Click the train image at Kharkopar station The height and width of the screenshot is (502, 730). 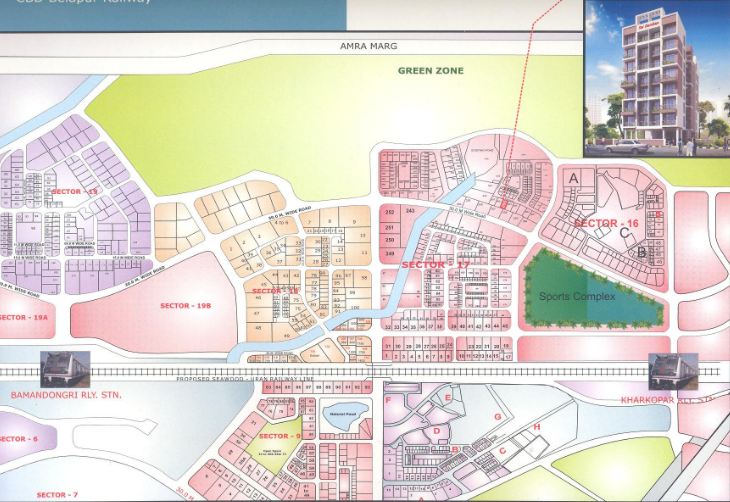(673, 371)
